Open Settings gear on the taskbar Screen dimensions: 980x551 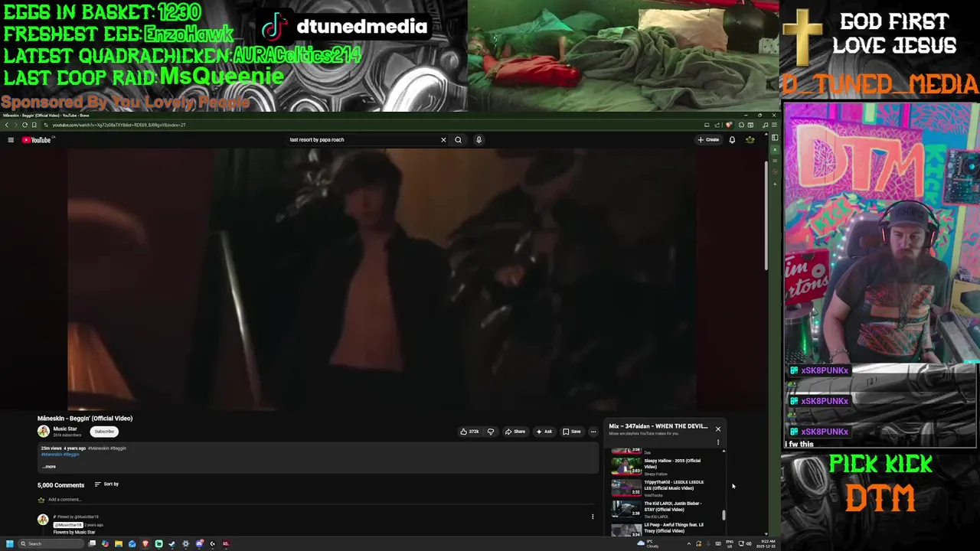coord(185,544)
